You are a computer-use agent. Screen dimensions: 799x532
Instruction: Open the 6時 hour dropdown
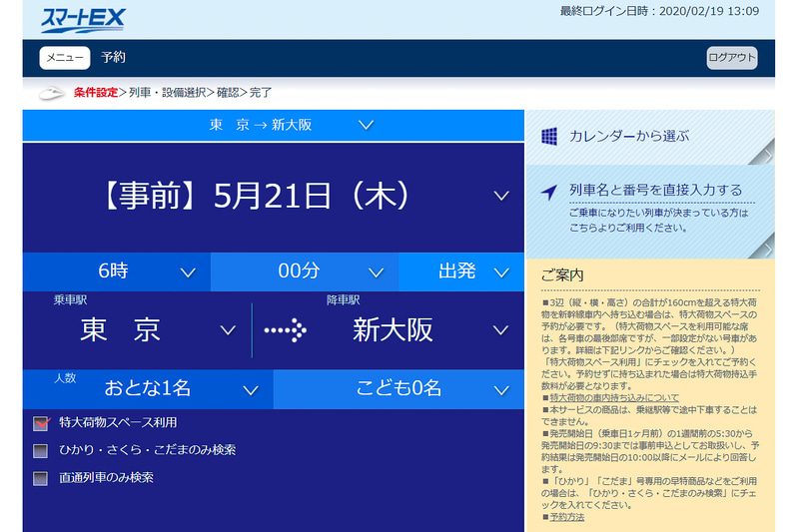[117, 271]
